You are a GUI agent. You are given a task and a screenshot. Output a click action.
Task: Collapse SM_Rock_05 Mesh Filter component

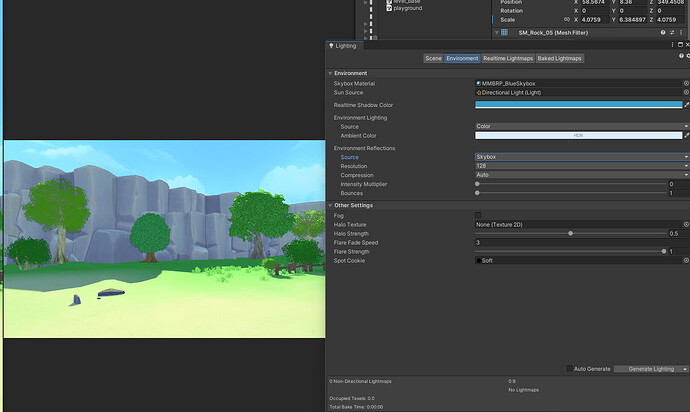coord(496,33)
